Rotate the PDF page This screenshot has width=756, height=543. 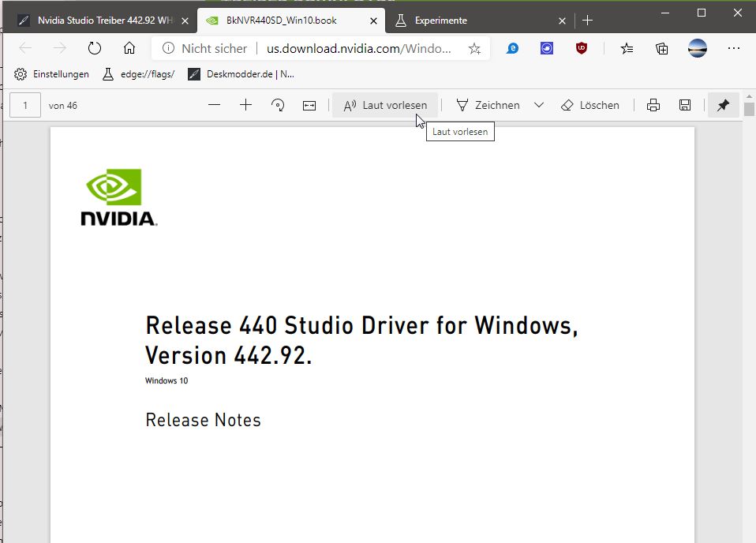pyautogui.click(x=278, y=105)
